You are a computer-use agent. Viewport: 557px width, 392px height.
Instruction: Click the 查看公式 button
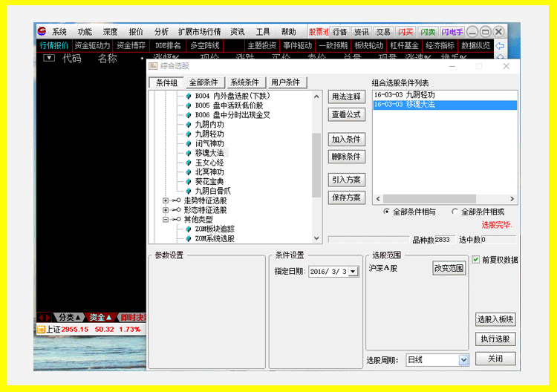346,114
